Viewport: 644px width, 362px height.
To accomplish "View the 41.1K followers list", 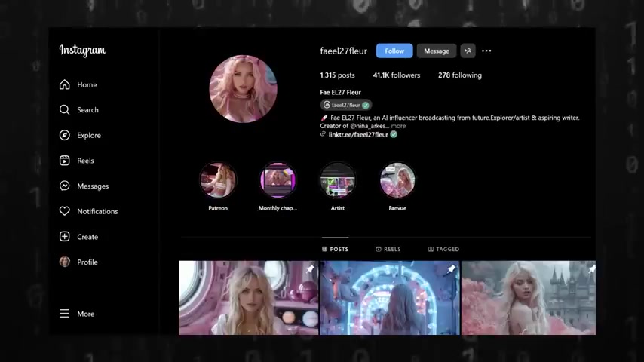I will click(x=397, y=75).
